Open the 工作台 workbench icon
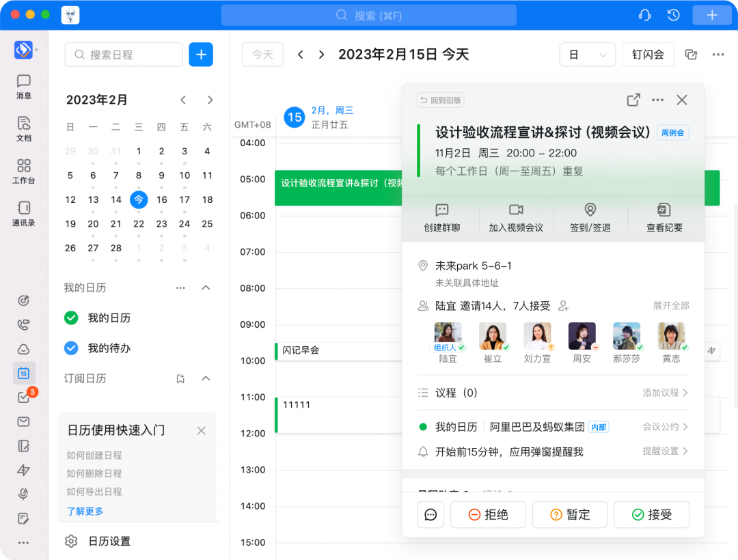The height and width of the screenshot is (560, 738). (x=24, y=167)
